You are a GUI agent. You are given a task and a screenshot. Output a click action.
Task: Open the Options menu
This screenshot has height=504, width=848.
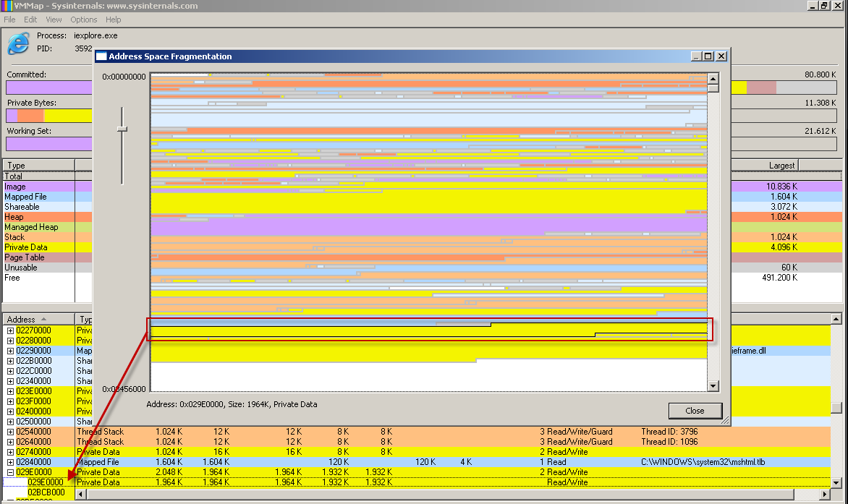click(84, 20)
